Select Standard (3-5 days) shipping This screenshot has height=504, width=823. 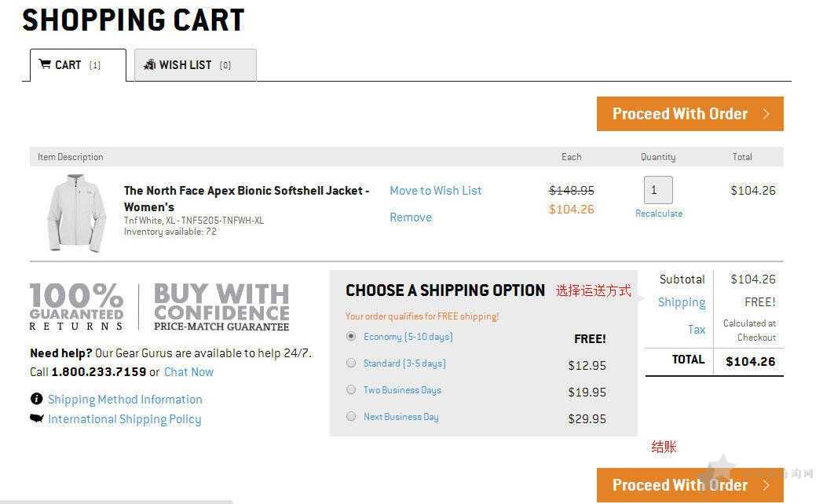(351, 363)
